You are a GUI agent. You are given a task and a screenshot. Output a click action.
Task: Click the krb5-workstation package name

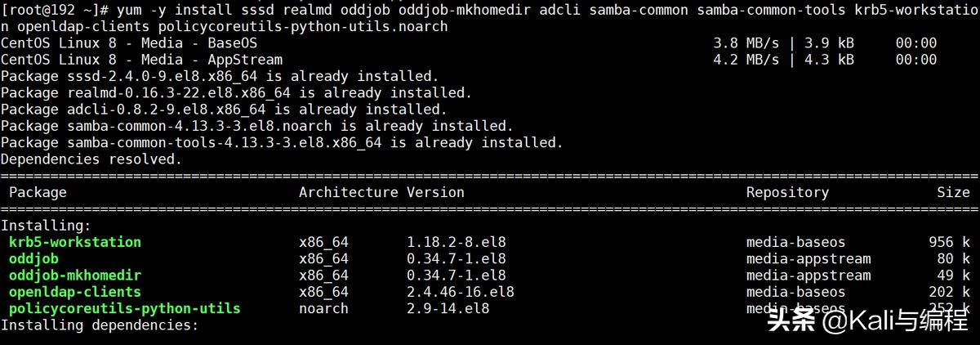(75, 242)
